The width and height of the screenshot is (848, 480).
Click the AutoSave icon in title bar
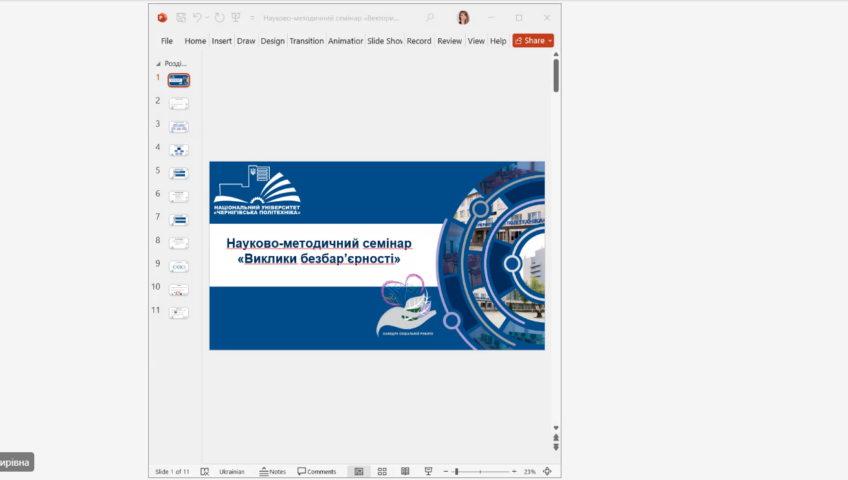[x=181, y=18]
